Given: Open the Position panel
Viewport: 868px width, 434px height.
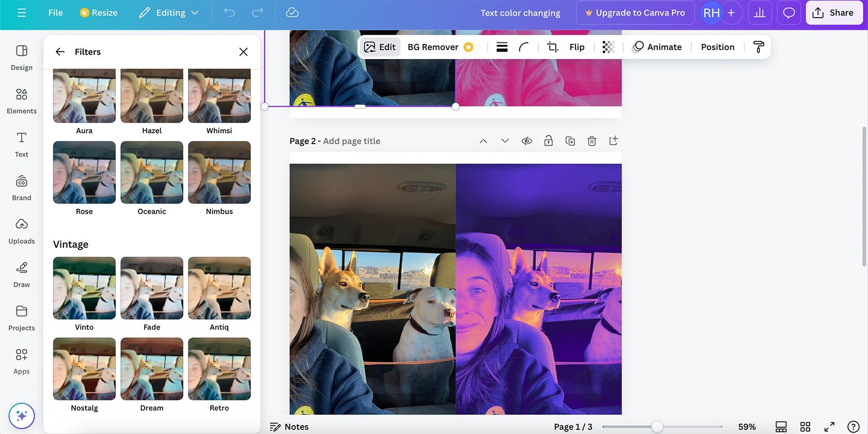Looking at the screenshot, I should pos(717,47).
